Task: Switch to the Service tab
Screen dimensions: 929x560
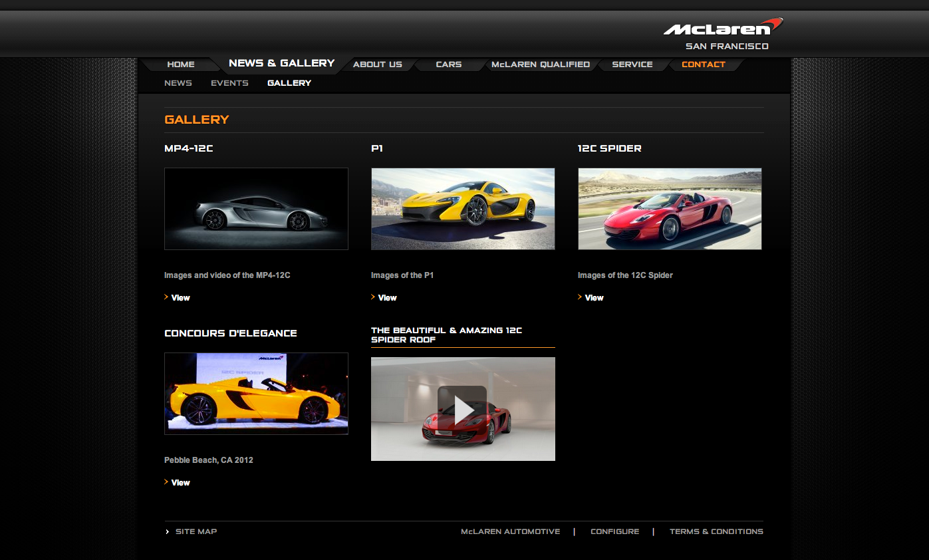Action: point(632,65)
